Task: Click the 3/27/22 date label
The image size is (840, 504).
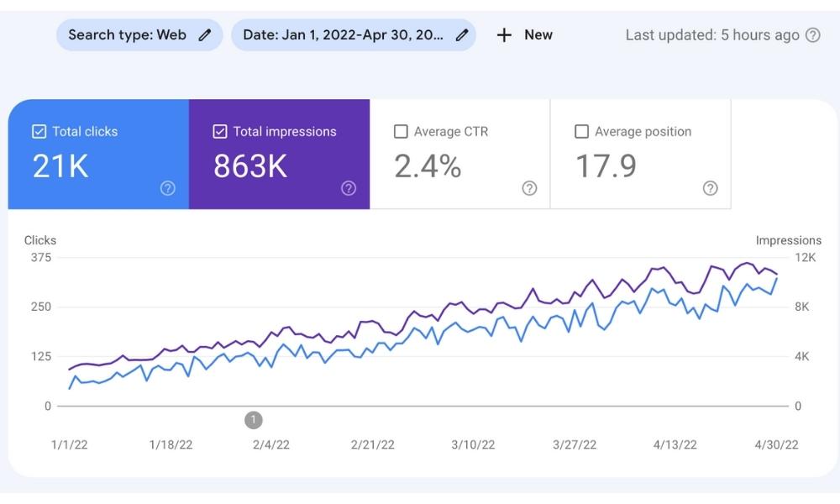Action: 575,444
